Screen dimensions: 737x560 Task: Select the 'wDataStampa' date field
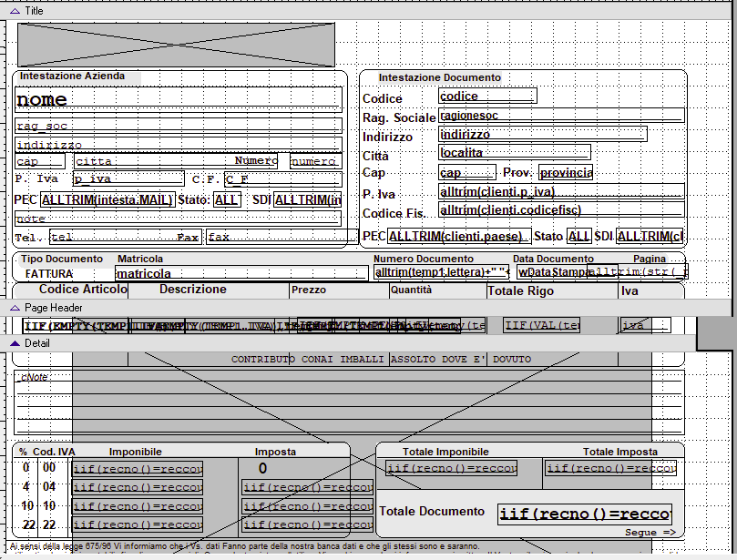coord(567,272)
